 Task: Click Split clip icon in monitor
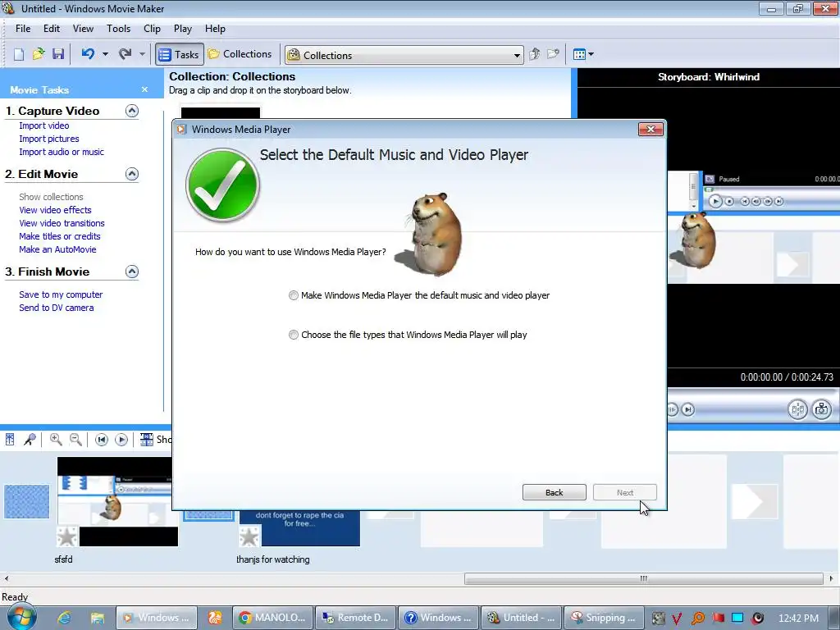point(797,410)
